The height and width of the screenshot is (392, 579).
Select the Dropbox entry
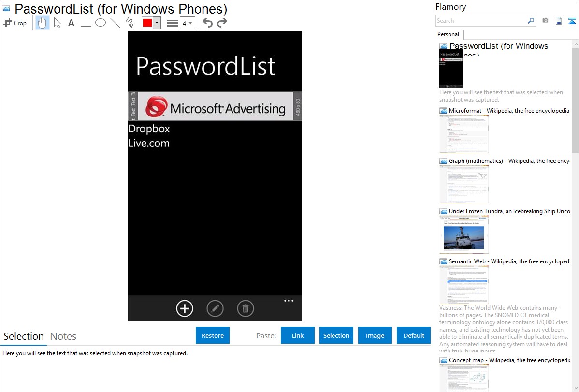(x=149, y=129)
